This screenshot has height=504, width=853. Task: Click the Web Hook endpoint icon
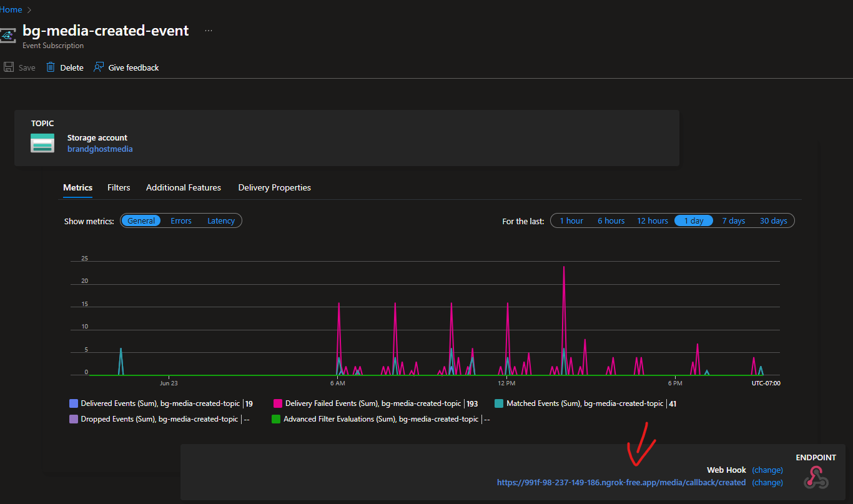point(816,477)
